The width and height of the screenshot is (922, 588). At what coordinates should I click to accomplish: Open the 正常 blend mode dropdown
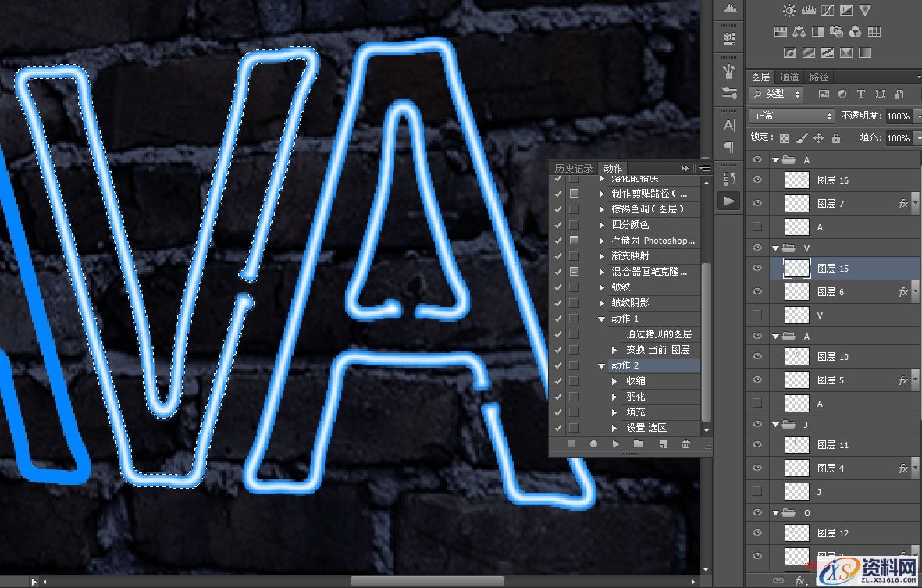point(792,116)
